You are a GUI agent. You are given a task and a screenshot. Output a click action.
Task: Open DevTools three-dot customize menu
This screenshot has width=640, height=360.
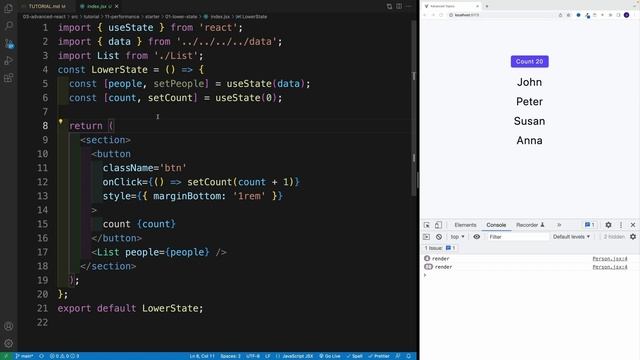pyautogui.click(x=621, y=225)
